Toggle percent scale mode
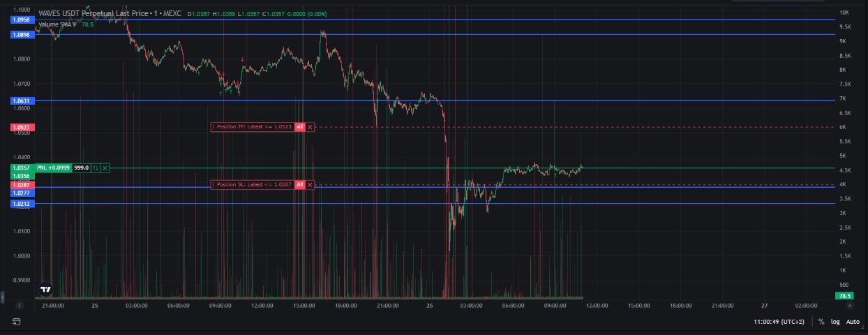Screen dimensions: 868x335 [821, 322]
